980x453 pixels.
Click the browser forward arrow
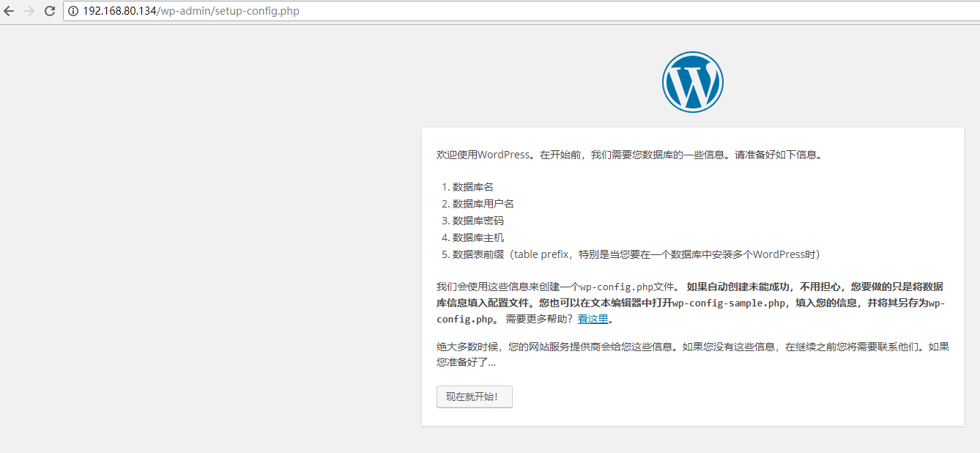point(29,11)
